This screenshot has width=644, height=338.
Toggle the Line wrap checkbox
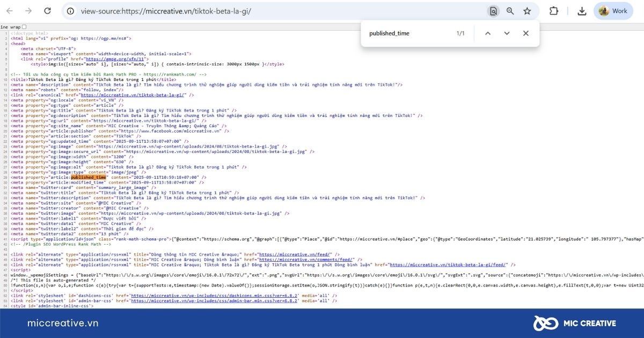point(24,26)
